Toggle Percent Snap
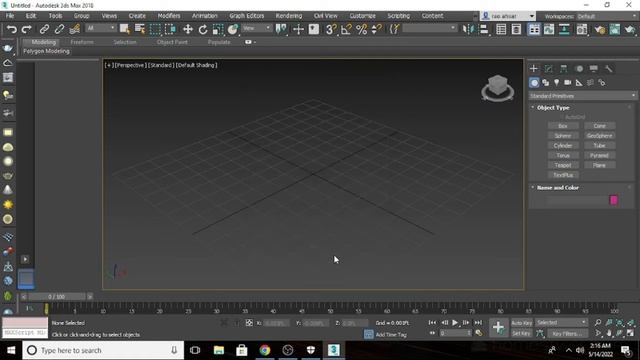 pos(361,29)
